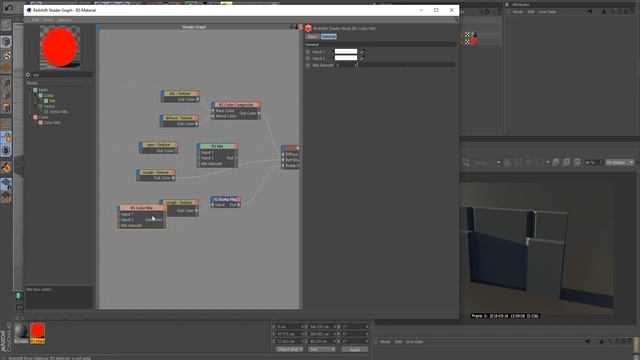Adjust the Mix Amount slider bar

pos(407,65)
